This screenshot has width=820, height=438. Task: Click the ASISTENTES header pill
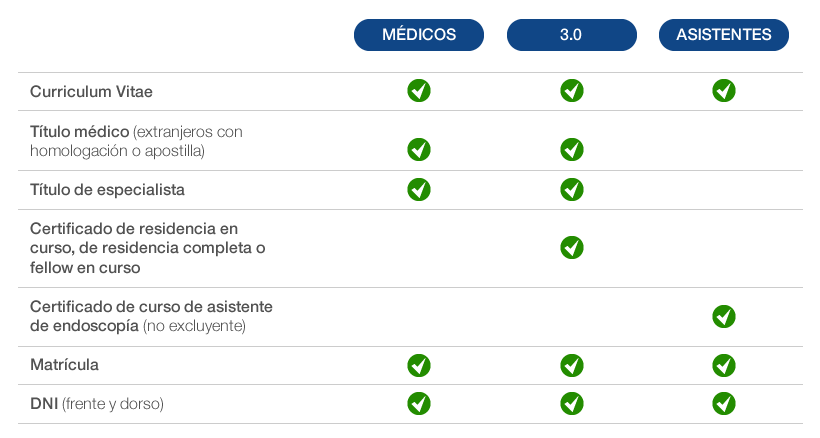pyautogui.click(x=724, y=35)
